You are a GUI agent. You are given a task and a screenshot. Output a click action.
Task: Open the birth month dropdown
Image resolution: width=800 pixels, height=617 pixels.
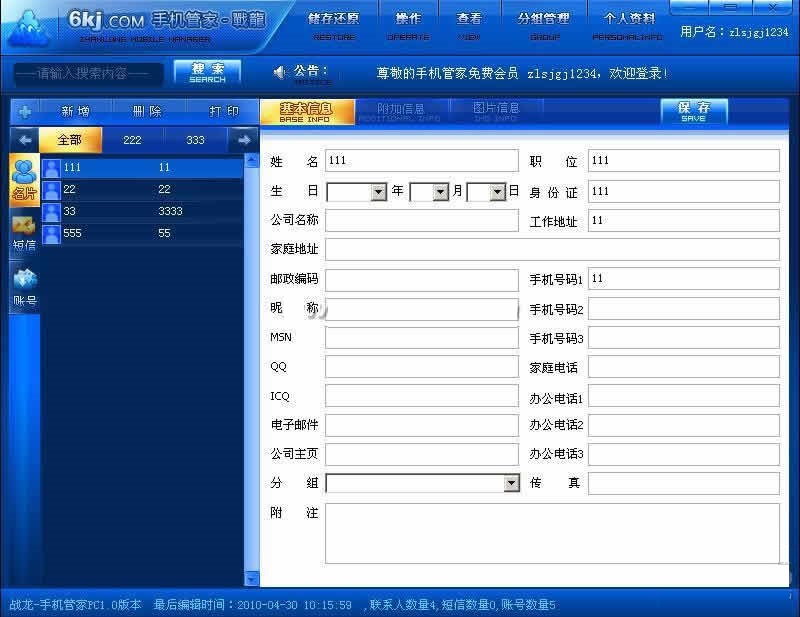(x=440, y=192)
